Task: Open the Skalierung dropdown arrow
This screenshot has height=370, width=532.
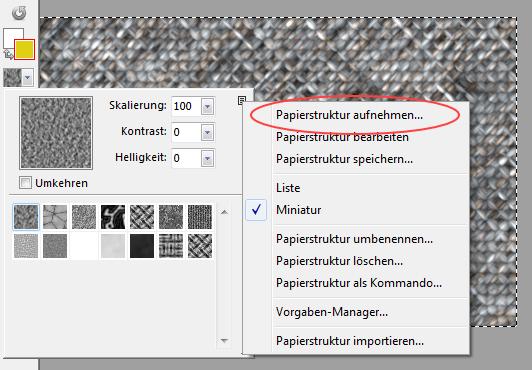Action: [207, 107]
